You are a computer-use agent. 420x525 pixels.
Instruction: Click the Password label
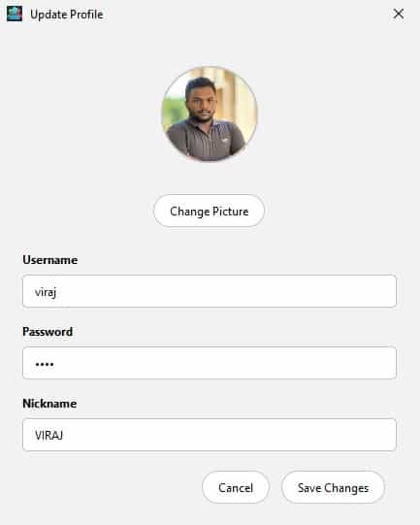click(48, 332)
